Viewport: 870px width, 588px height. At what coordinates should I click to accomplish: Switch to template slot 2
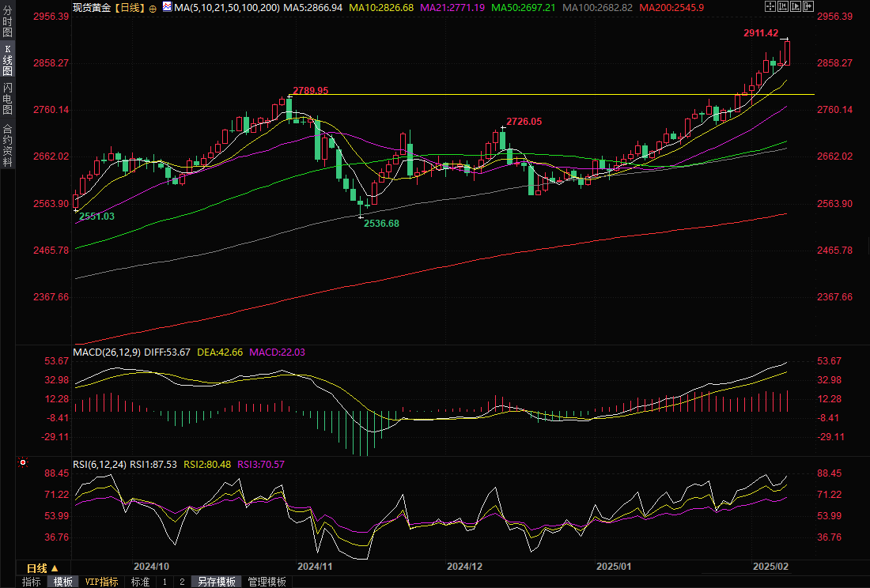[181, 582]
